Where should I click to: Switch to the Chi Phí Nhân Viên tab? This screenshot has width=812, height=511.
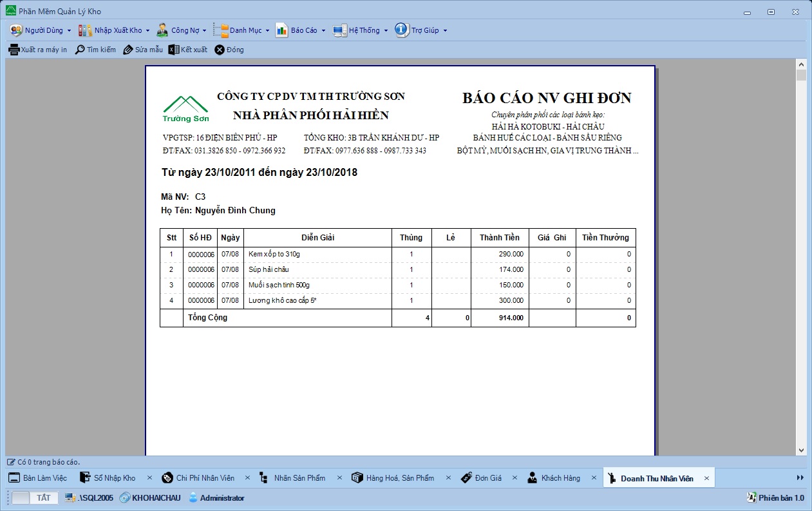pyautogui.click(x=205, y=478)
